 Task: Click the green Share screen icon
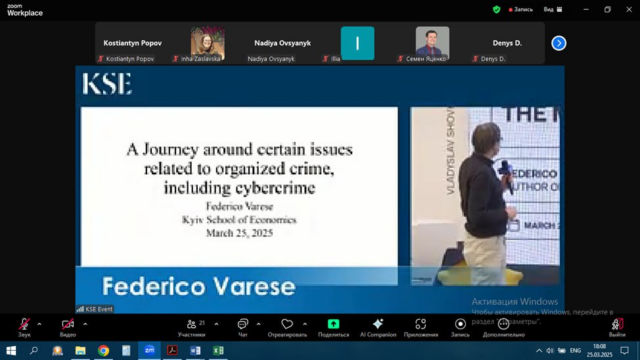pos(333,324)
